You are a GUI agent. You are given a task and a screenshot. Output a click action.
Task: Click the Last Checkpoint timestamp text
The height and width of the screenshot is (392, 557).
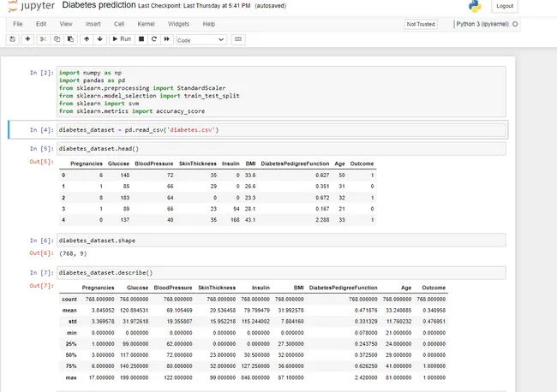click(194, 6)
